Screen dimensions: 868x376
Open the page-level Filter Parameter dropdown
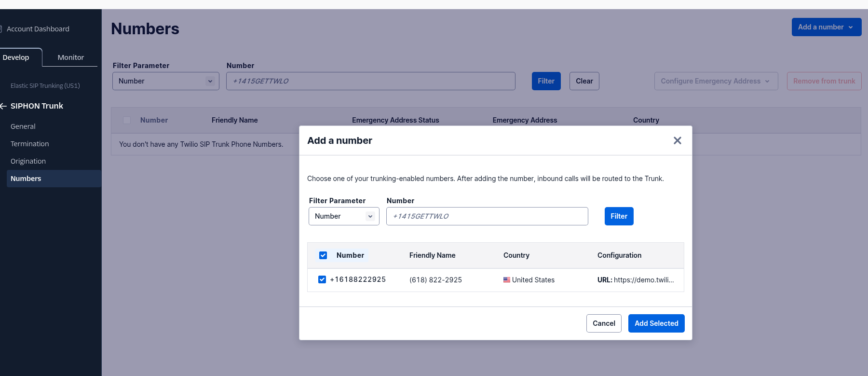pos(165,81)
